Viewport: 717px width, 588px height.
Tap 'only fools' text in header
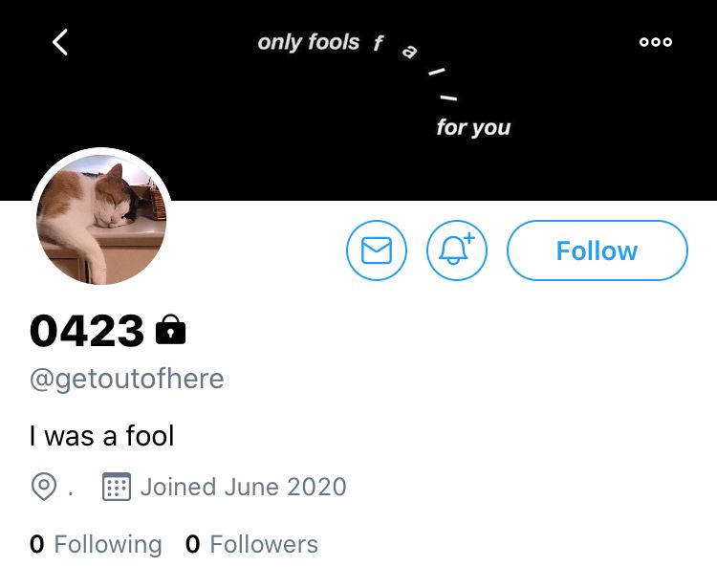(309, 42)
